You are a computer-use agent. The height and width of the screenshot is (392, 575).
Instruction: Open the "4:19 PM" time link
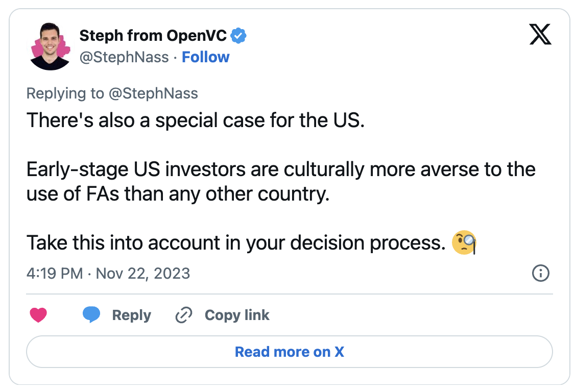pos(54,274)
